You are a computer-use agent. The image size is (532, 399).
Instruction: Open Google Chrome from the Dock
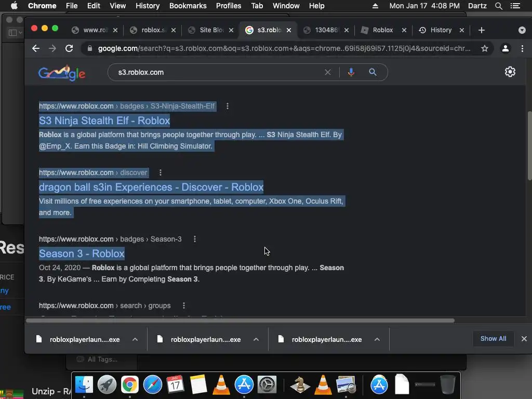coord(129,385)
